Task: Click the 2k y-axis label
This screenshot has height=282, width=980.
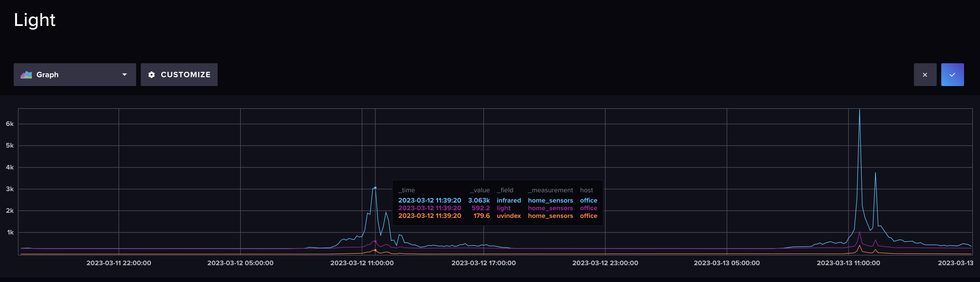Action: pyautogui.click(x=9, y=211)
